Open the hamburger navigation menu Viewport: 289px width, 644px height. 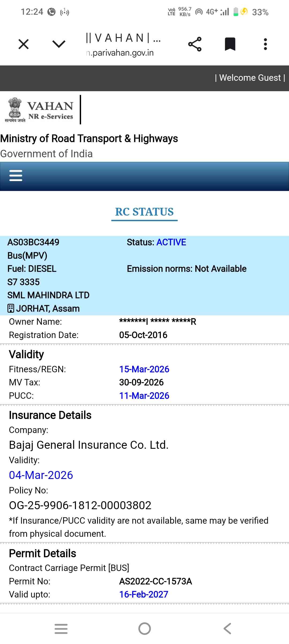[x=16, y=176]
